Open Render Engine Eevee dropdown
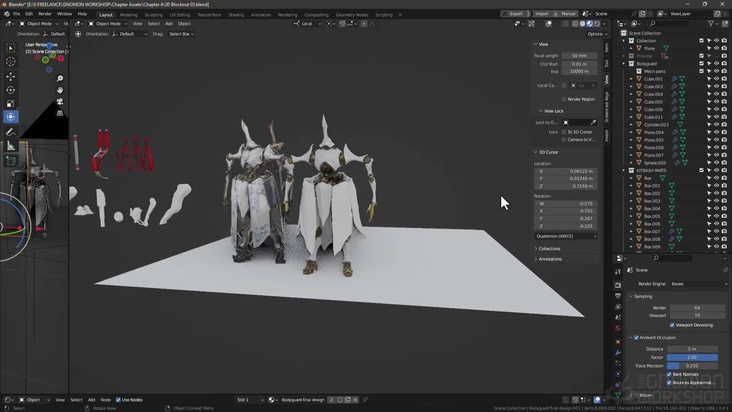The height and width of the screenshot is (412, 732). click(x=698, y=284)
